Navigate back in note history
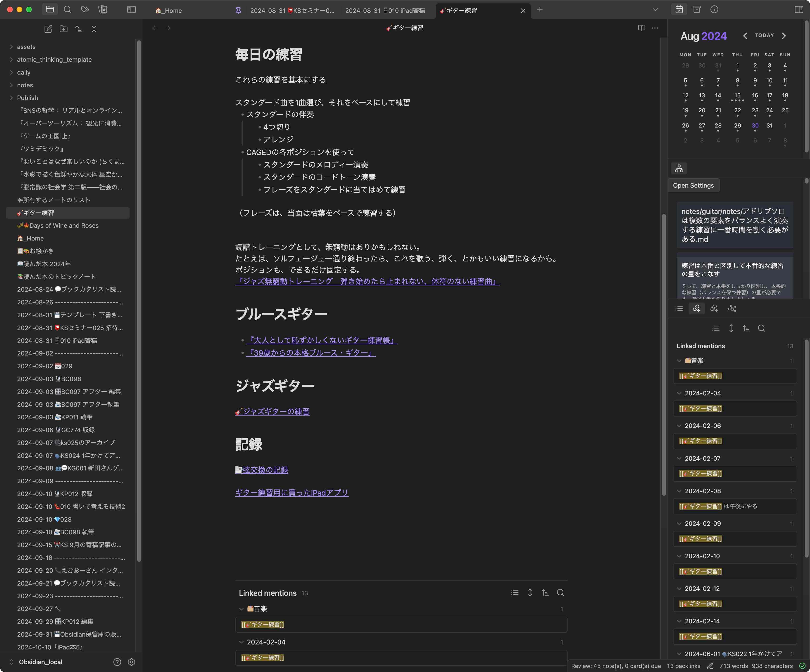The image size is (810, 672). click(155, 28)
